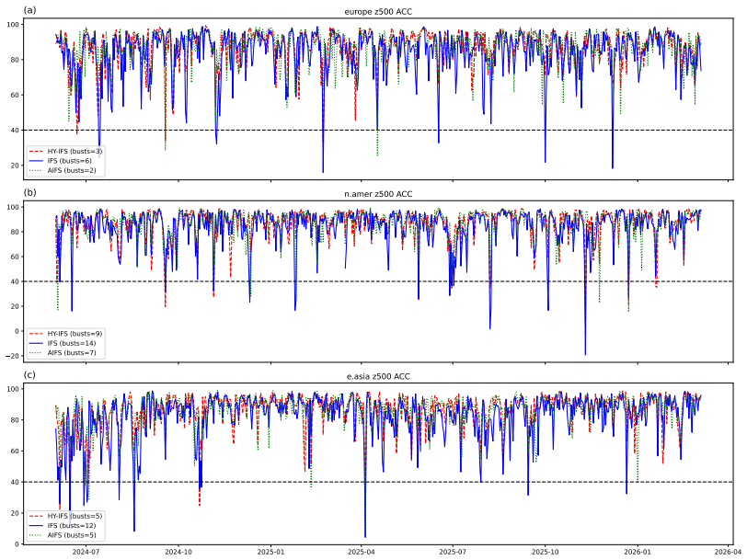This screenshot has height=560, width=747.
Task: Click the 2025-07 x-axis tick label
Action: 453,552
